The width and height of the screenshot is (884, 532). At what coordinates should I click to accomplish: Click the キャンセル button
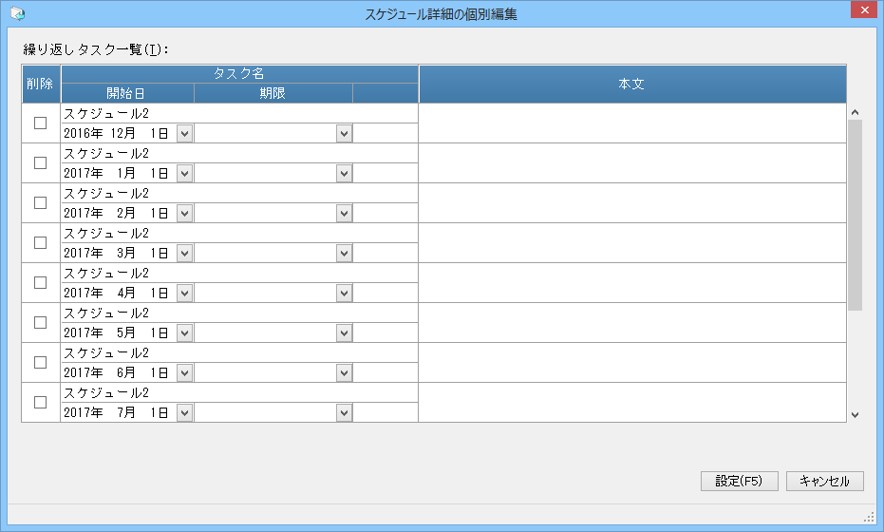point(825,481)
